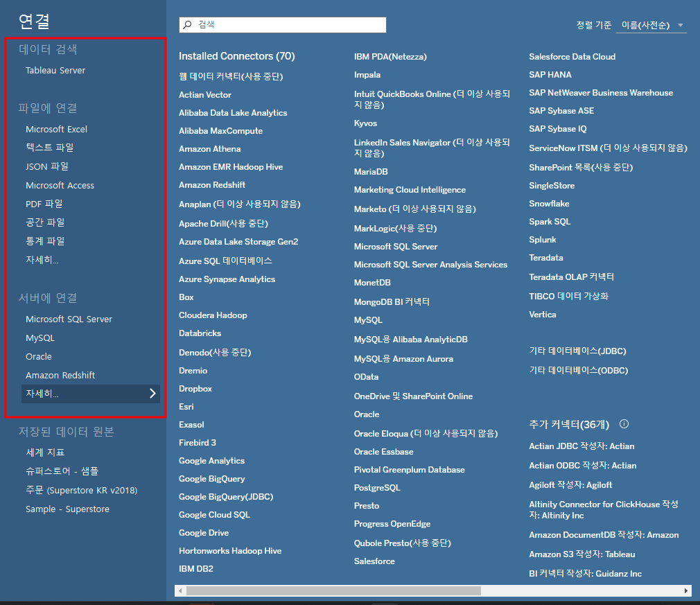The height and width of the screenshot is (605, 700).
Task: Select Salesforce connector
Action: click(x=374, y=561)
